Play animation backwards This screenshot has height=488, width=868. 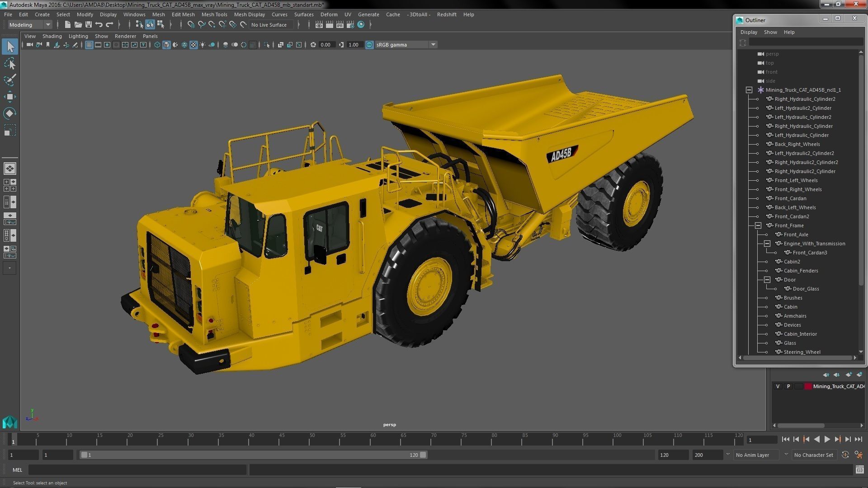point(816,439)
